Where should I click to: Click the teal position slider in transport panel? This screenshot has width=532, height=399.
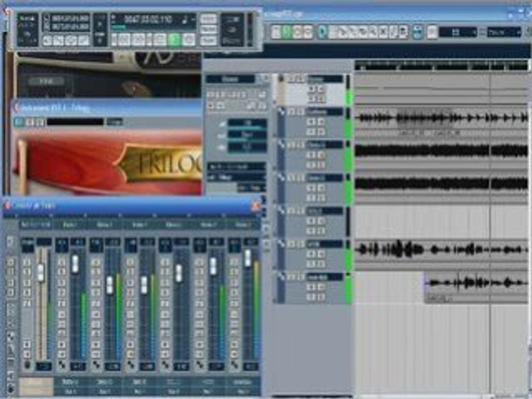click(x=154, y=26)
